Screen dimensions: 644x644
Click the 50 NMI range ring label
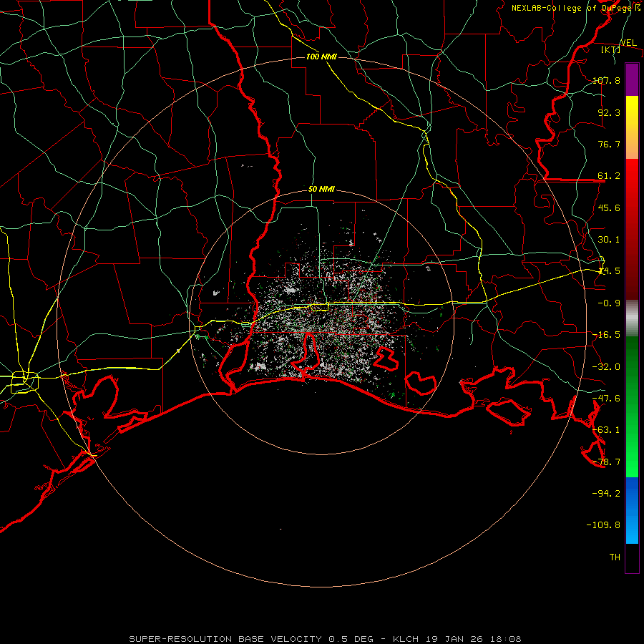tap(321, 190)
